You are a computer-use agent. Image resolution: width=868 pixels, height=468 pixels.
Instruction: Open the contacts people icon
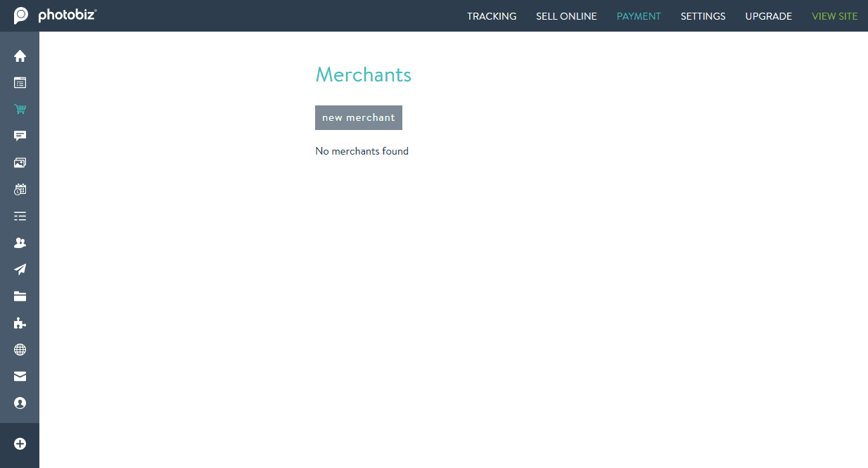pos(19,242)
